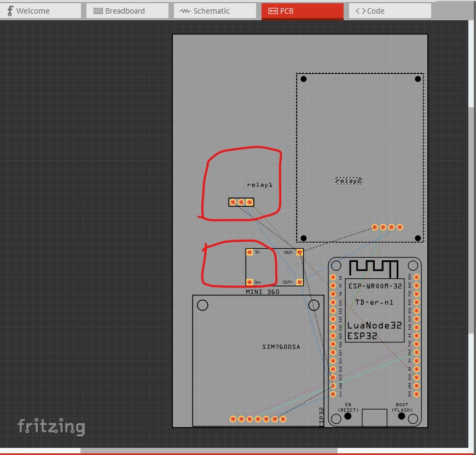This screenshot has height=455, width=476.
Task: Select the OUT+ pad of MINI 360
Action: tap(300, 282)
